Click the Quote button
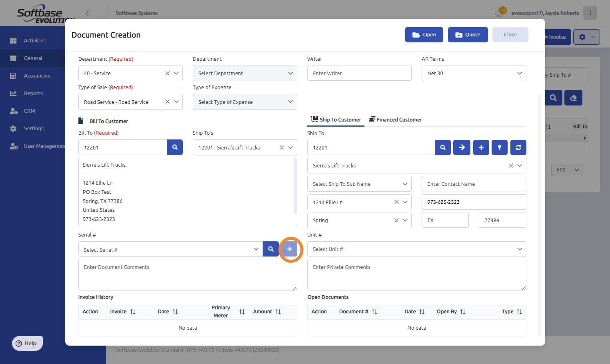 coord(468,35)
